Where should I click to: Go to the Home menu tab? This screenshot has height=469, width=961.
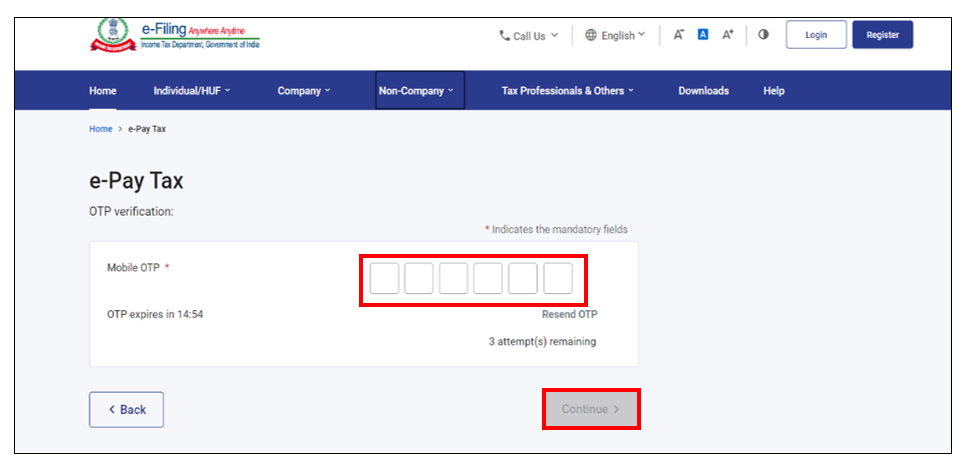pyautogui.click(x=103, y=91)
